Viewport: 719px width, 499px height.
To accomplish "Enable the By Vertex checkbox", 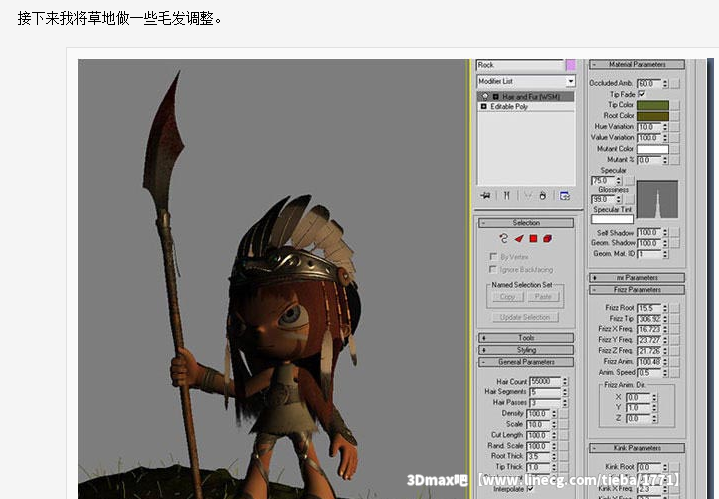I will tap(493, 256).
